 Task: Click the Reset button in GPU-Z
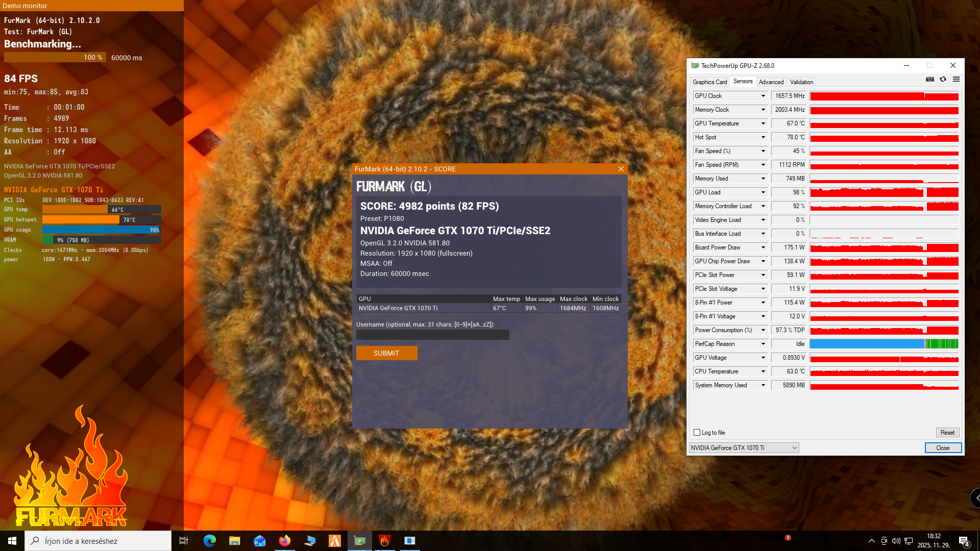click(x=947, y=433)
